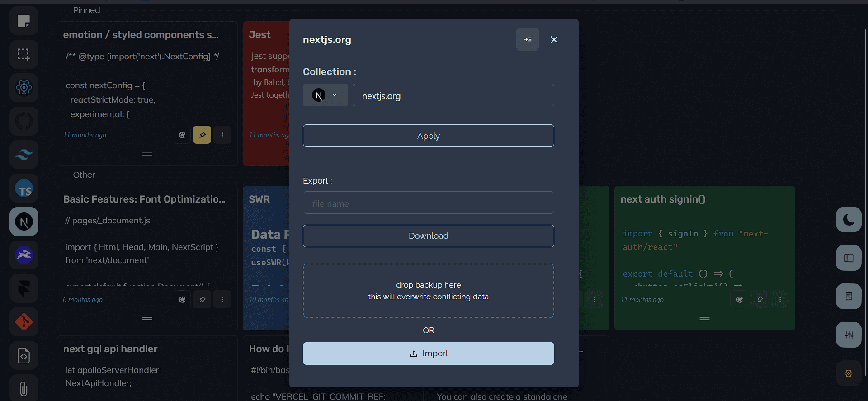This screenshot has width=868, height=401.
Task: Open the paperclip attachments collection
Action: tap(24, 388)
